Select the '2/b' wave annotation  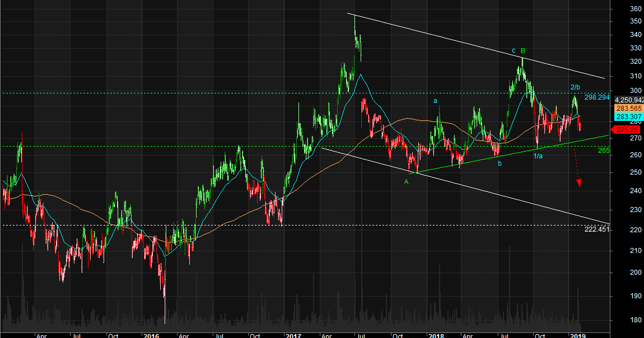click(x=575, y=86)
